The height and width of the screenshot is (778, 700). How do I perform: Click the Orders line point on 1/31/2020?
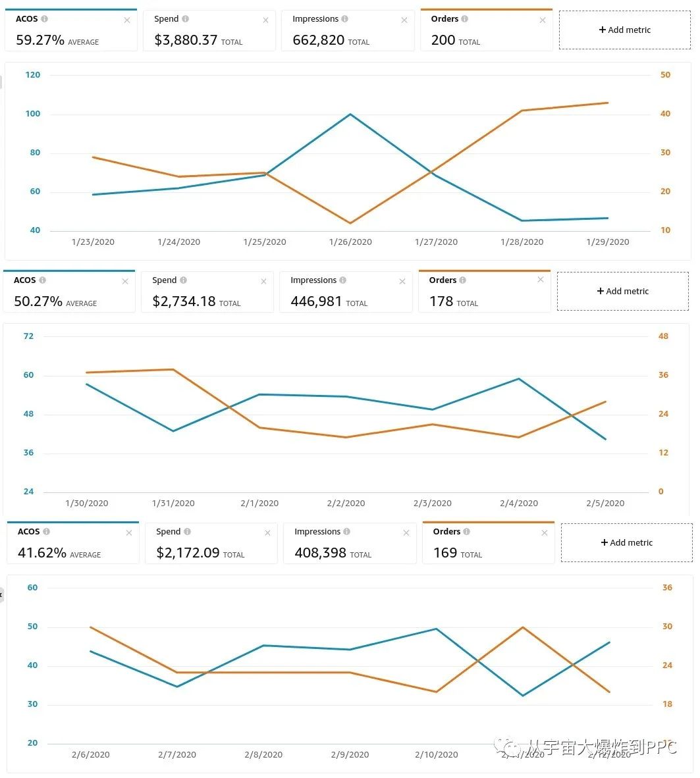point(173,369)
